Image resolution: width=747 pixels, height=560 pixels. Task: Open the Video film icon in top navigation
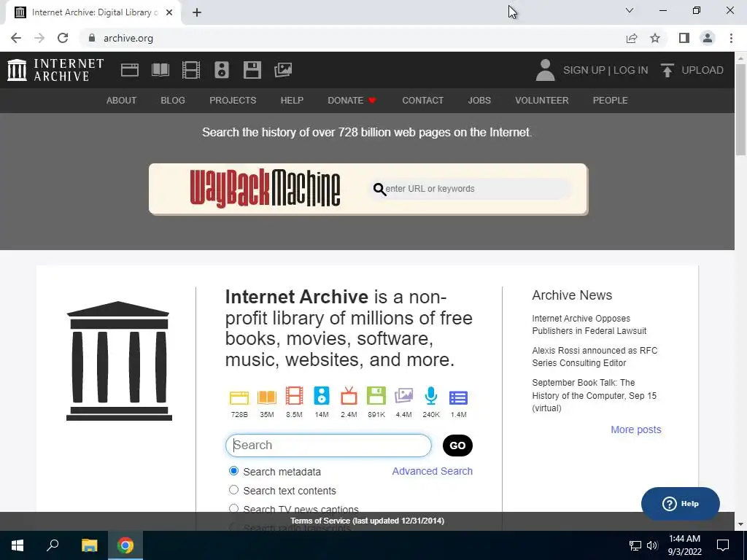(x=191, y=70)
